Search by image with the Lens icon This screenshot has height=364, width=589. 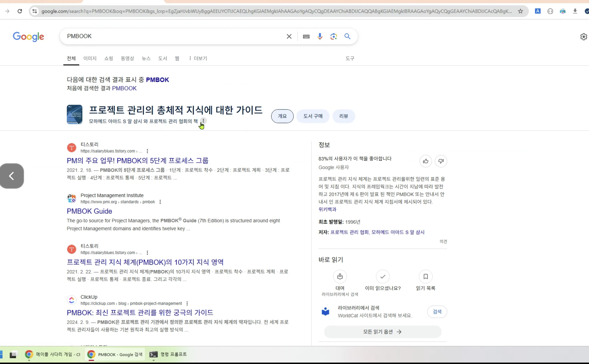333,36
